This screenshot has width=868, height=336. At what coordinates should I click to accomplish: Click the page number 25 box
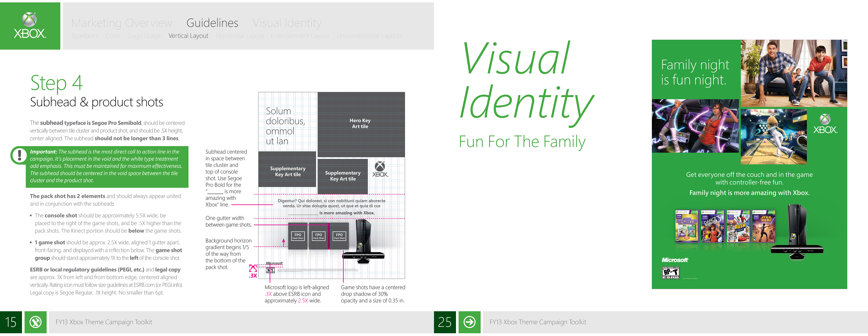point(445,322)
